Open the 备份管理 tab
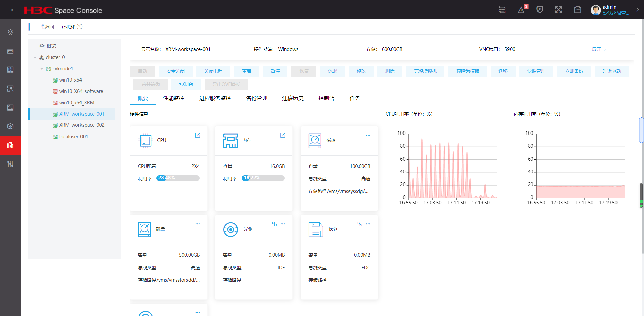 click(256, 98)
